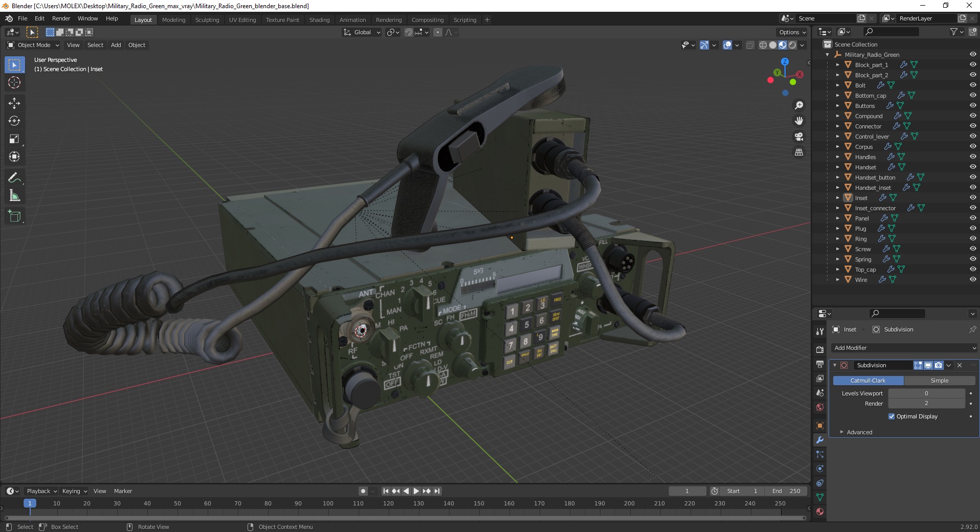Toggle camera view gizmo
Screen dimensions: 980x532
pyautogui.click(x=798, y=137)
